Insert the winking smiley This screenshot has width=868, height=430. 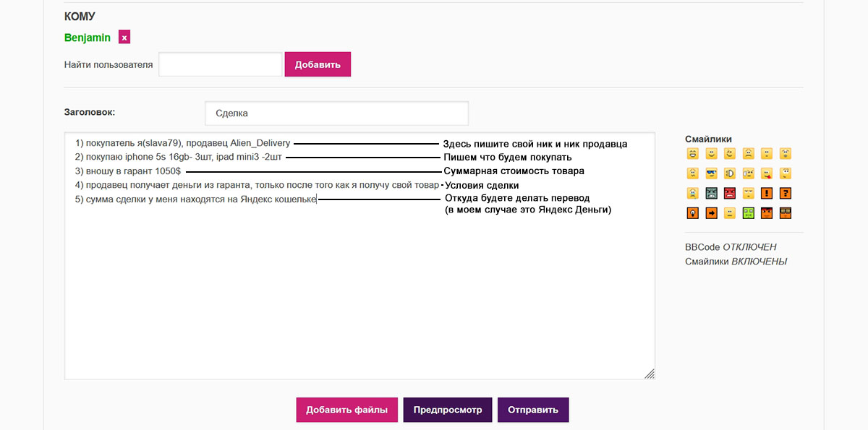(x=730, y=154)
